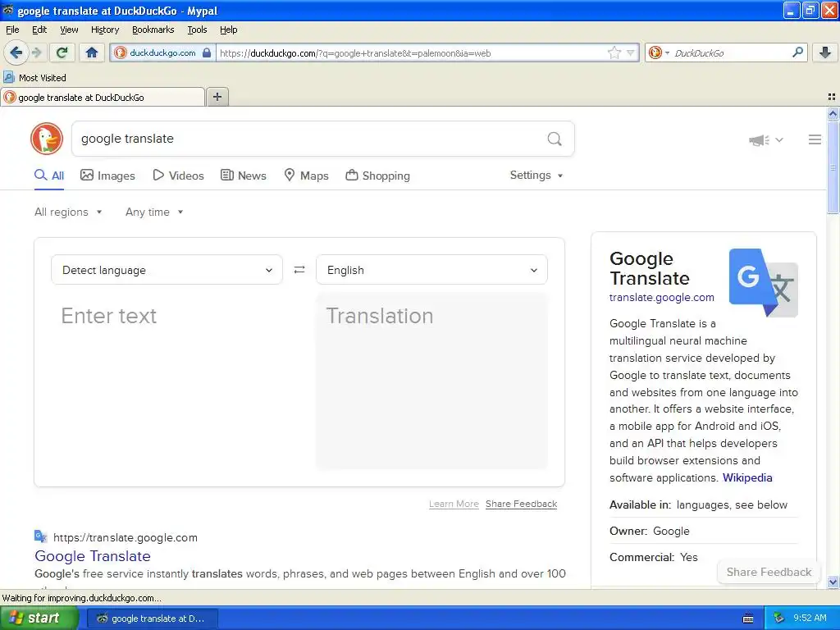The width and height of the screenshot is (840, 630).
Task: Click the 9:52 AM clock
Action: pyautogui.click(x=810, y=619)
